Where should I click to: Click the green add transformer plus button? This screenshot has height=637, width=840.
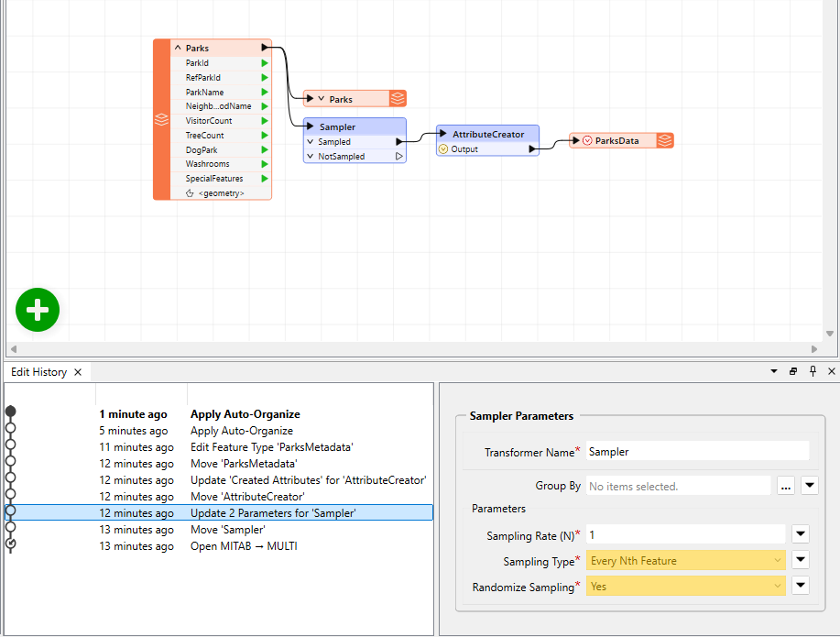pyautogui.click(x=38, y=311)
